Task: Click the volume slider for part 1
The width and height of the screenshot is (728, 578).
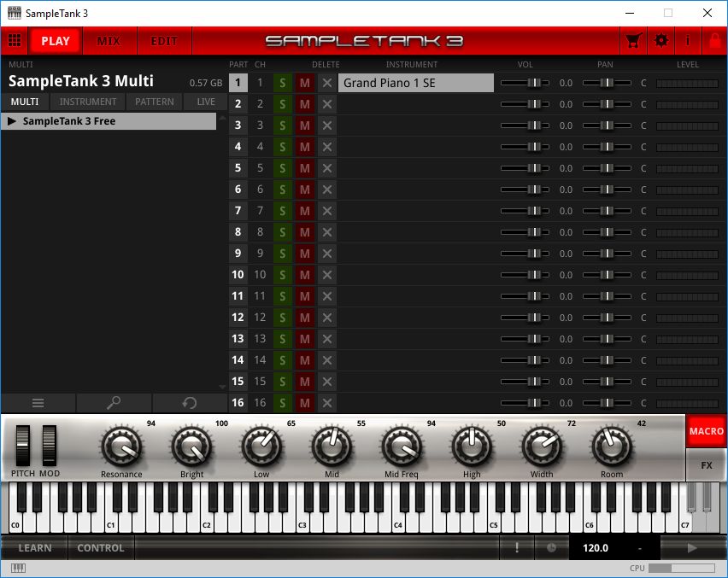Action: pyautogui.click(x=525, y=83)
